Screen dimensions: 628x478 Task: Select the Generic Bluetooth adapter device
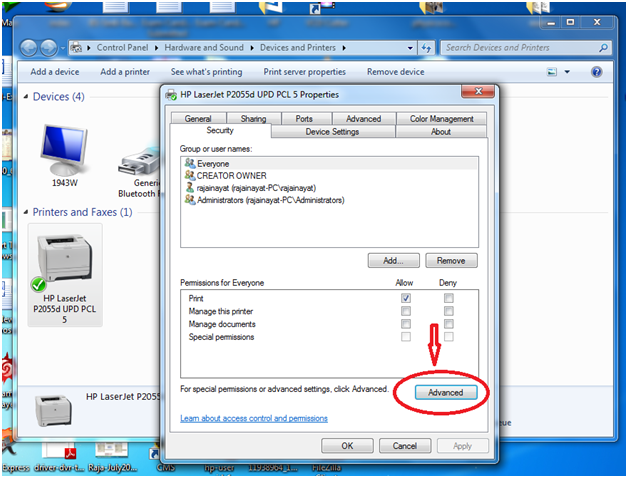point(139,173)
